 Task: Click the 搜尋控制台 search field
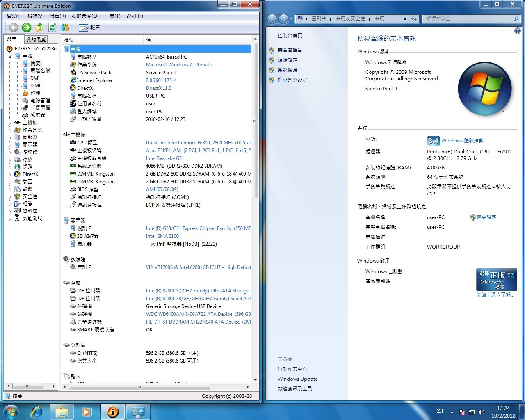(x=472, y=19)
